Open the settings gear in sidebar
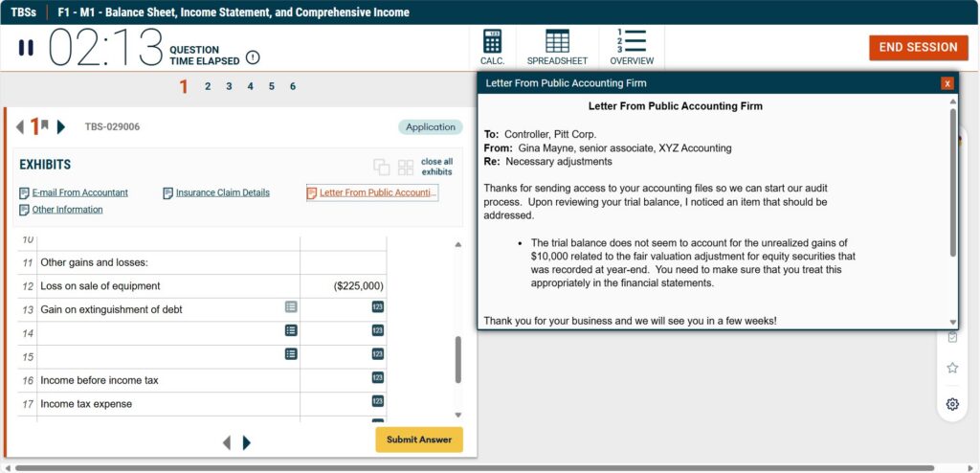Image resolution: width=980 pixels, height=473 pixels. tap(952, 404)
